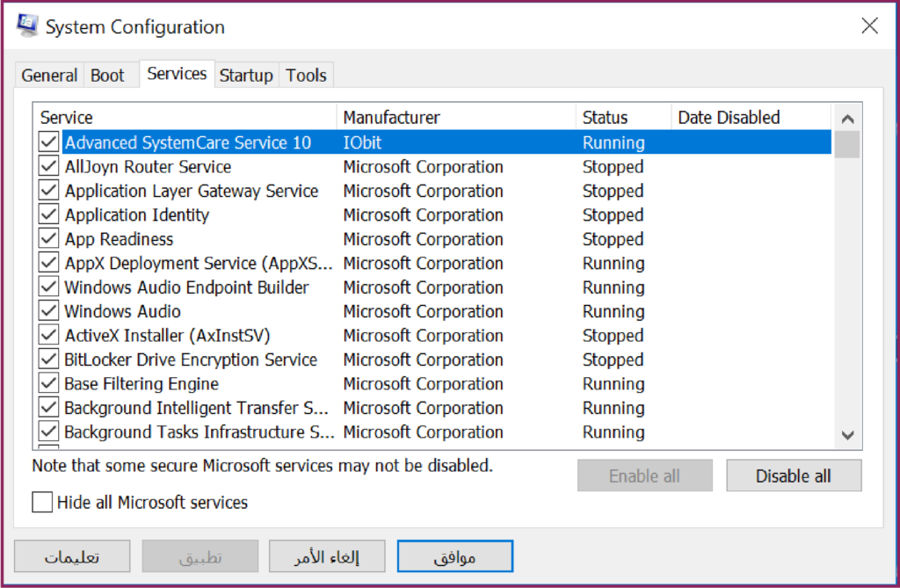This screenshot has width=900, height=588.
Task: Click the scrollbar up arrow
Action: tap(847, 119)
